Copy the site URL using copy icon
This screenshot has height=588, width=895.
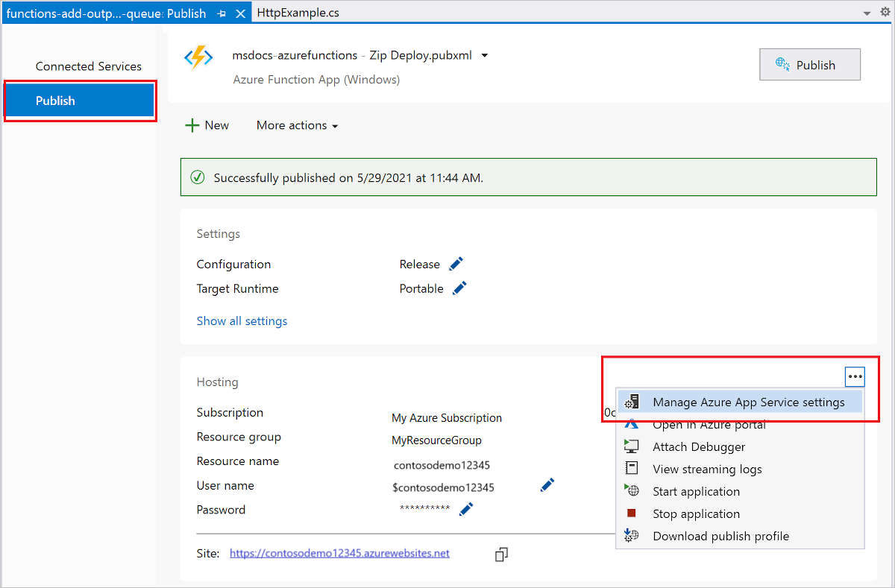click(500, 554)
